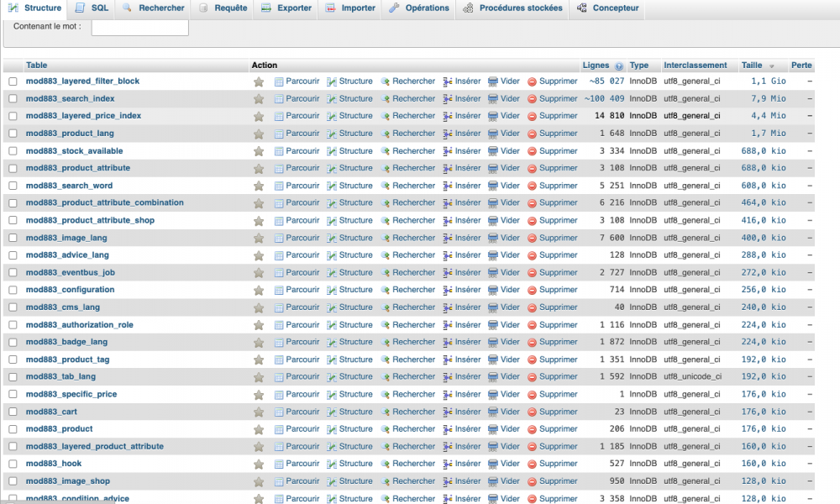Select mod883_cart checkbox
The width and height of the screenshot is (840, 504).
pos(13,412)
